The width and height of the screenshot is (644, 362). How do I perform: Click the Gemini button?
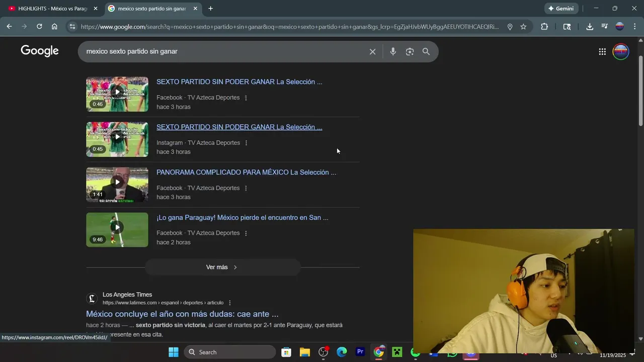click(x=561, y=9)
